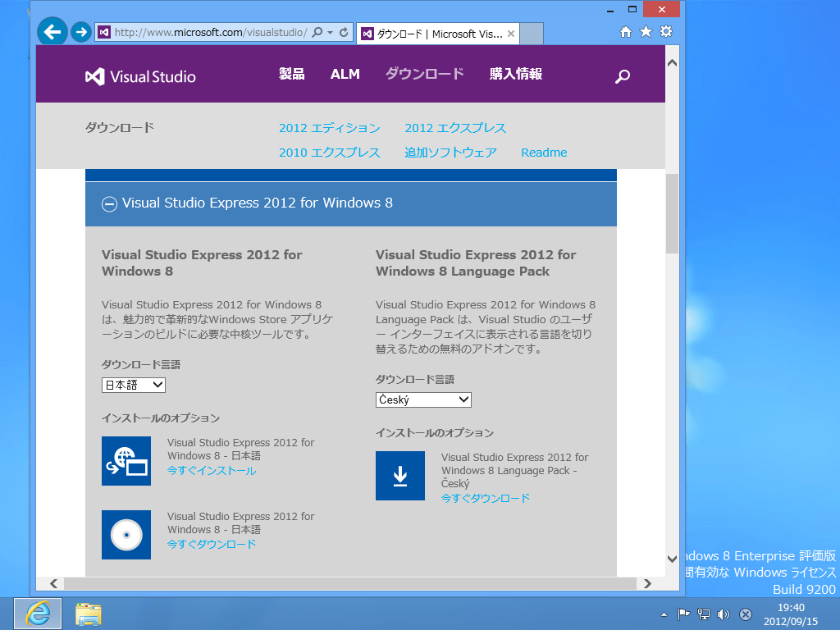Image resolution: width=840 pixels, height=630 pixels.
Task: Collapse Visual Studio Express 2012 for Windows 8 section
Action: [x=109, y=203]
